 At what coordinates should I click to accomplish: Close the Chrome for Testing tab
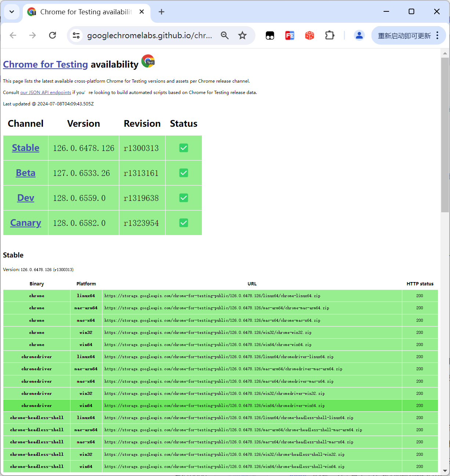click(142, 12)
